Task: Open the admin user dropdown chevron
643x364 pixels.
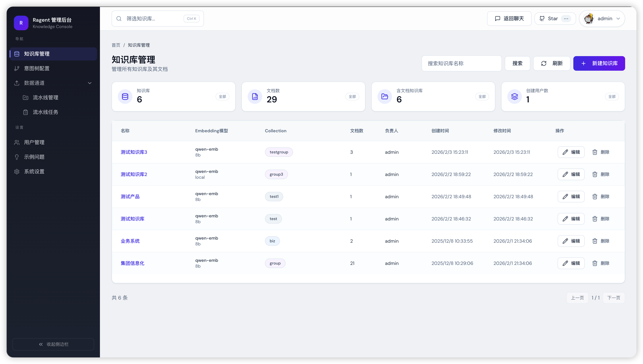Action: [618, 19]
